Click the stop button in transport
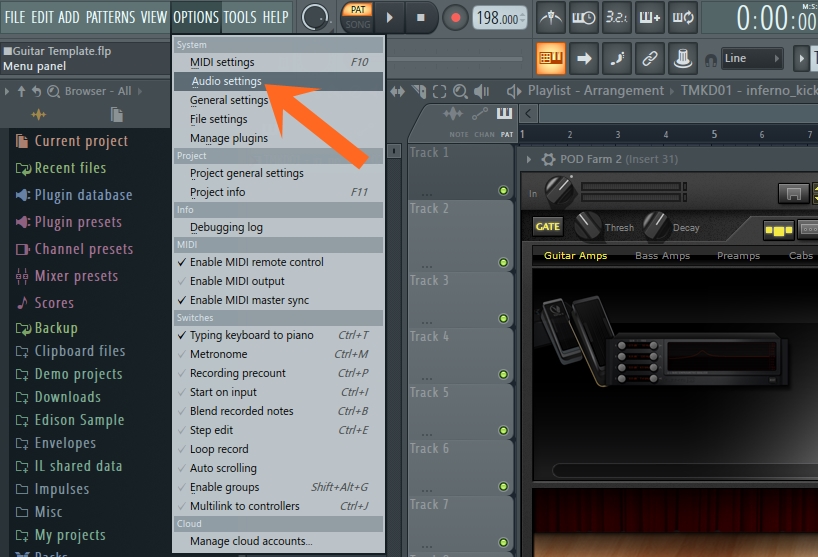818x557 pixels. 420,17
